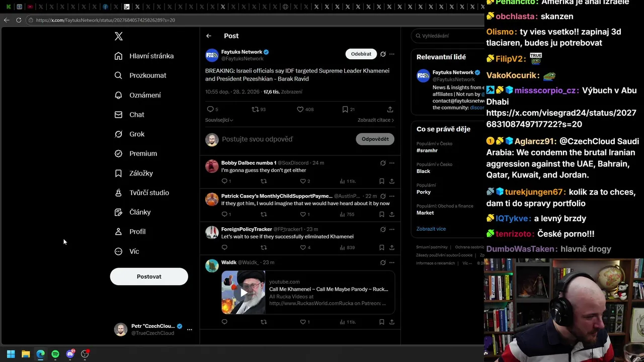This screenshot has width=644, height=362.
Task: Click the Vyhledávání search field
Action: click(x=448, y=36)
